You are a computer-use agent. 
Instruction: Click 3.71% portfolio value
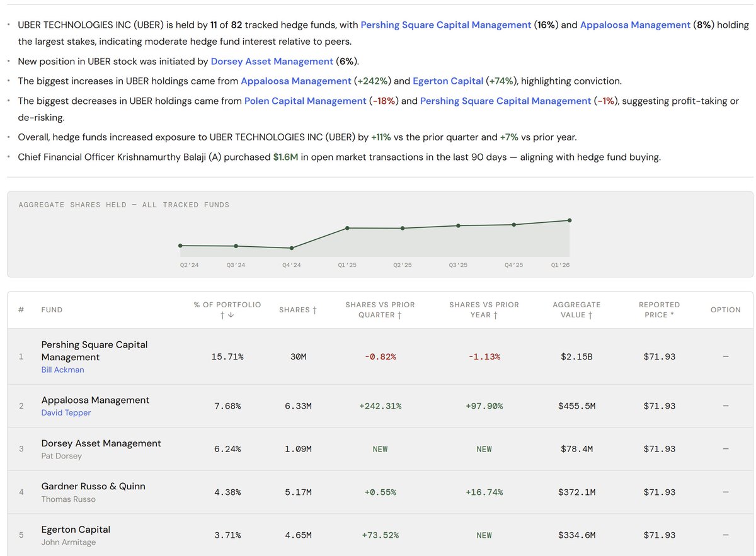(227, 535)
